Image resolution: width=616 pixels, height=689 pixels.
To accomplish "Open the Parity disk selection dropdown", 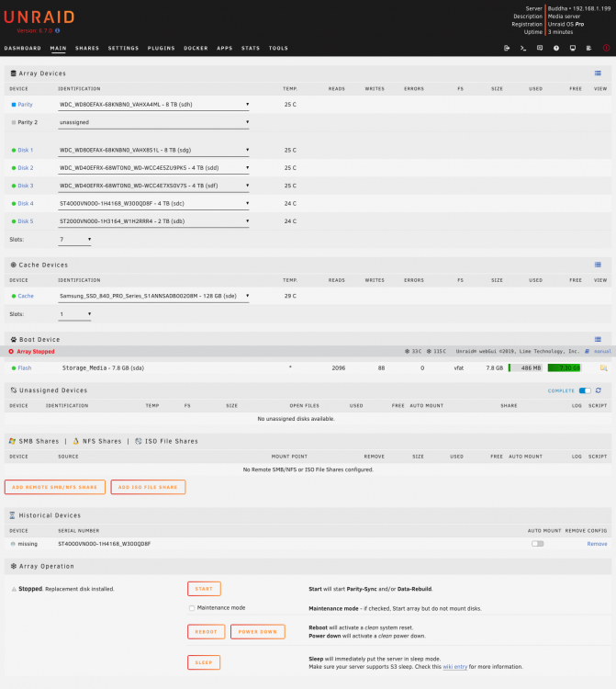I will click(x=153, y=105).
